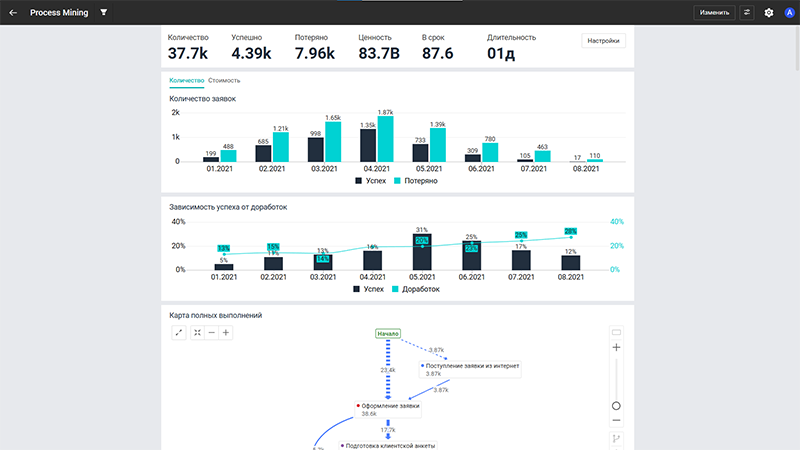The height and width of the screenshot is (450, 800).
Task: Click the 05.2021 bar showing 31%
Action: (422, 252)
